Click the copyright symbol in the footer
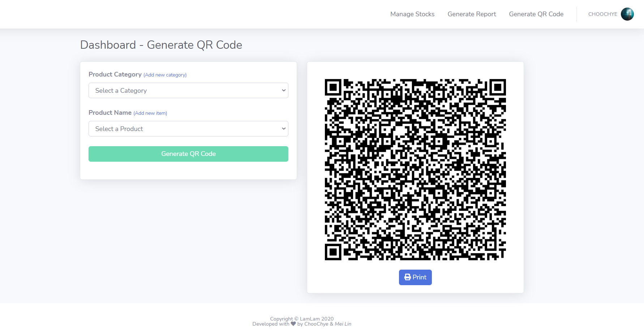Screen dimensions: 644x331 point(296,319)
